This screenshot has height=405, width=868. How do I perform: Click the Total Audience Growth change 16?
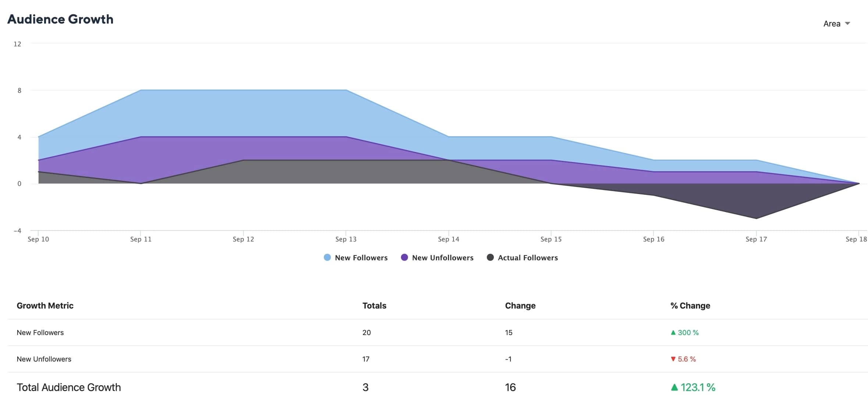(511, 387)
